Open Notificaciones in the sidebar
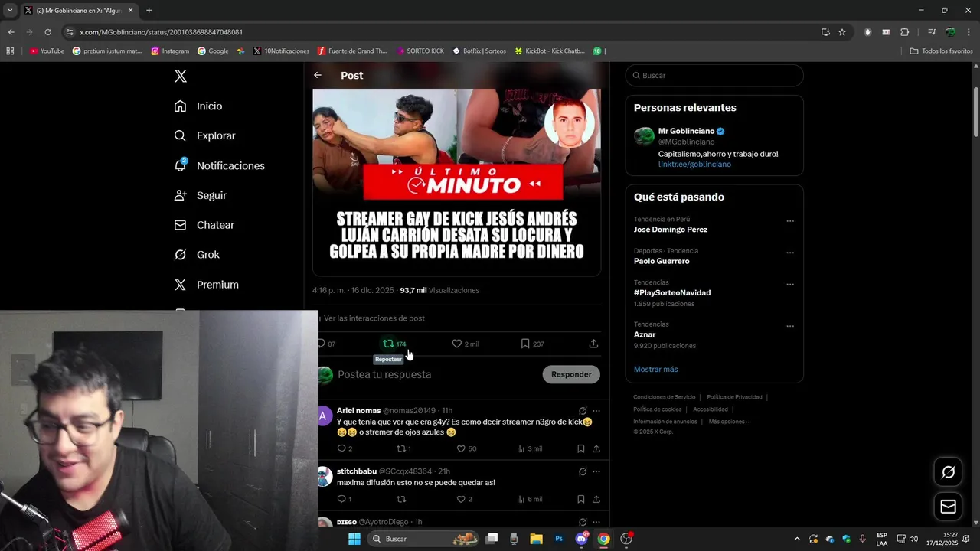Image resolution: width=980 pixels, height=551 pixels. [219, 165]
